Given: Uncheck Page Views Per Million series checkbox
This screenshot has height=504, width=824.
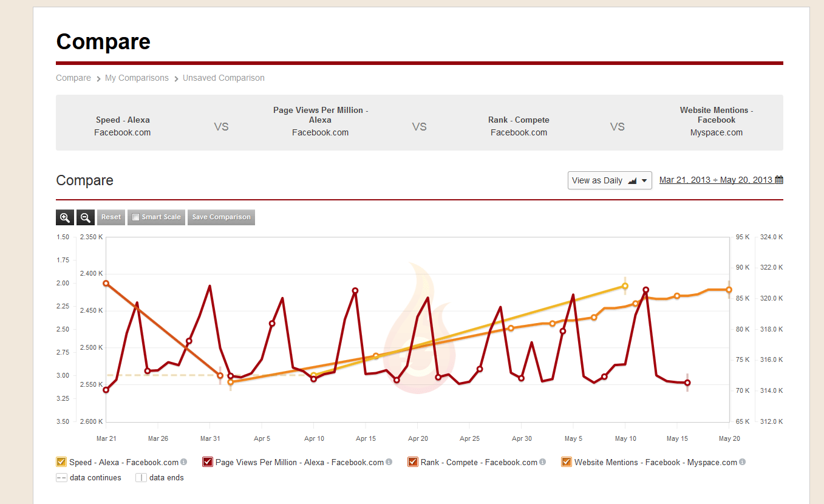Looking at the screenshot, I should 208,462.
